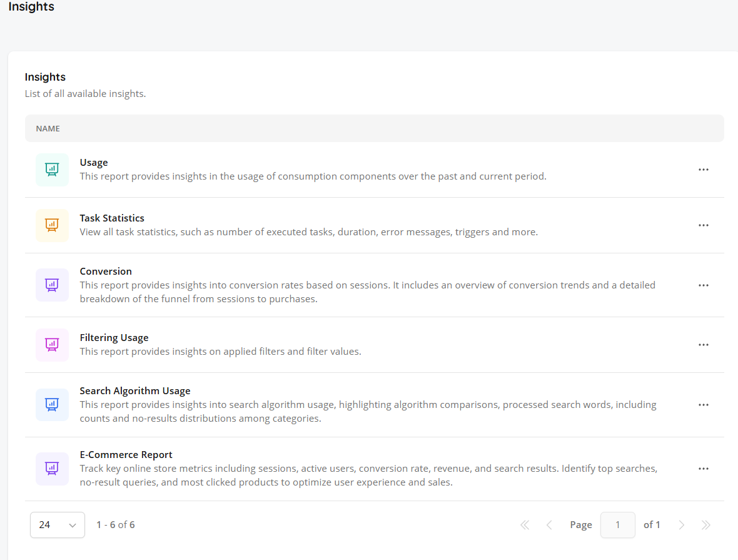The image size is (738, 560).
Task: Click the page number input field
Action: point(617,525)
